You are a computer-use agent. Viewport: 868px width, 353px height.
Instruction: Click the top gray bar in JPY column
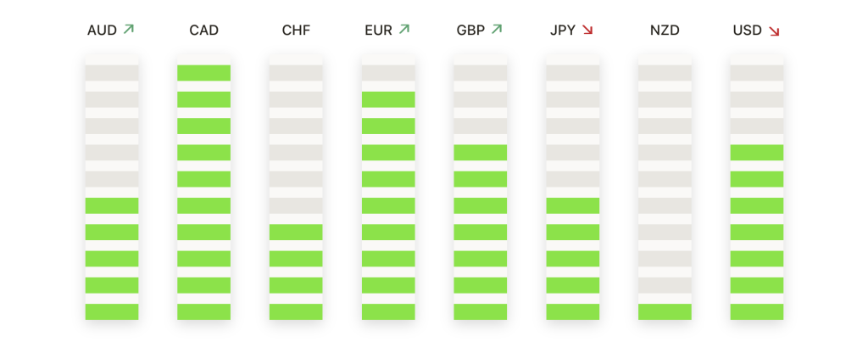(572, 73)
